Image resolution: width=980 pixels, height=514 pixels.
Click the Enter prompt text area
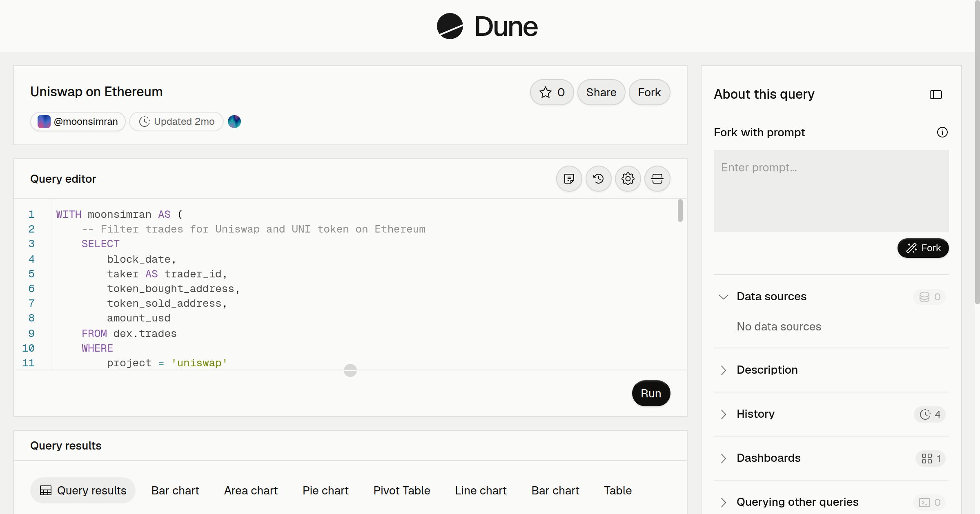pos(831,191)
